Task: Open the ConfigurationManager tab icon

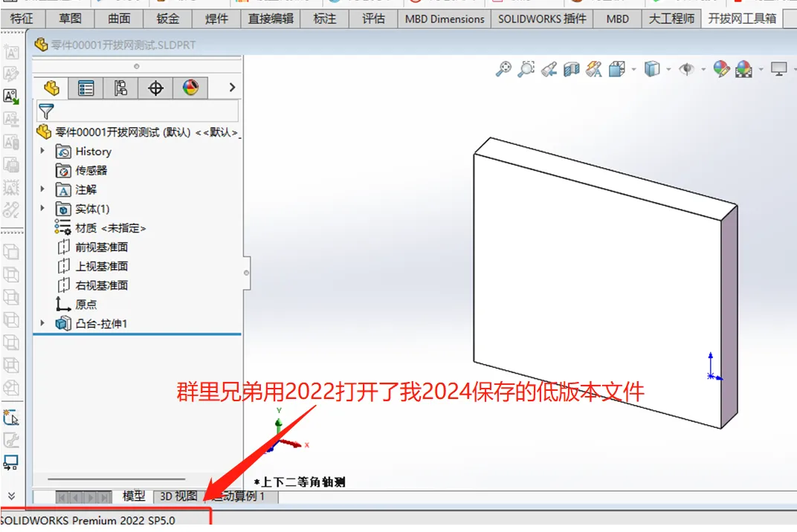Action: tap(120, 88)
